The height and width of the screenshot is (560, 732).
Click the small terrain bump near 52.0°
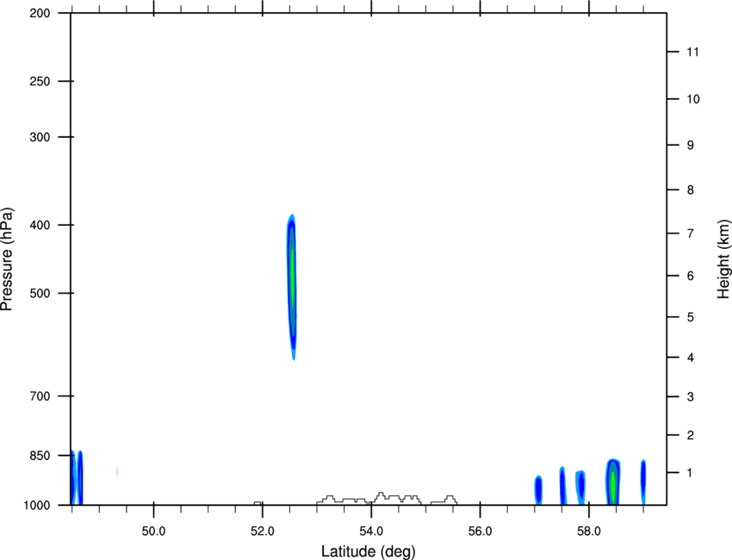[x=257, y=503]
